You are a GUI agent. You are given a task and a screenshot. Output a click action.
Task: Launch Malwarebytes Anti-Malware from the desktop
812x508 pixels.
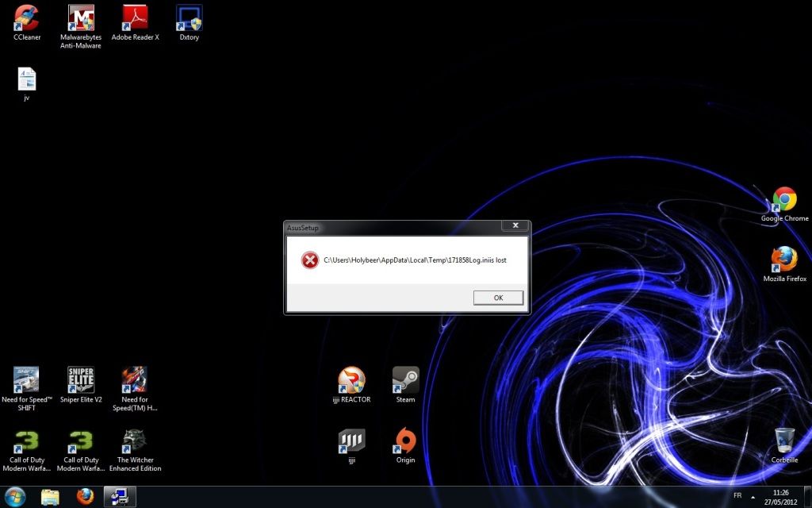click(x=81, y=19)
